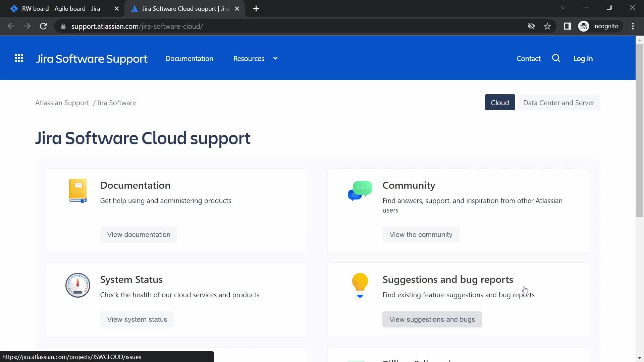Click the page vertical scrollbar thumb
This screenshot has height=362, width=644.
[640, 131]
